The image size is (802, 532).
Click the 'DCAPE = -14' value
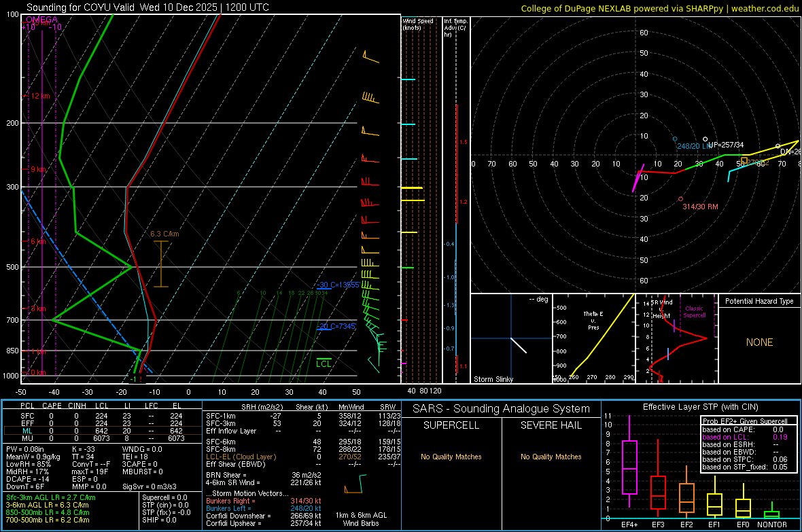tap(27, 479)
